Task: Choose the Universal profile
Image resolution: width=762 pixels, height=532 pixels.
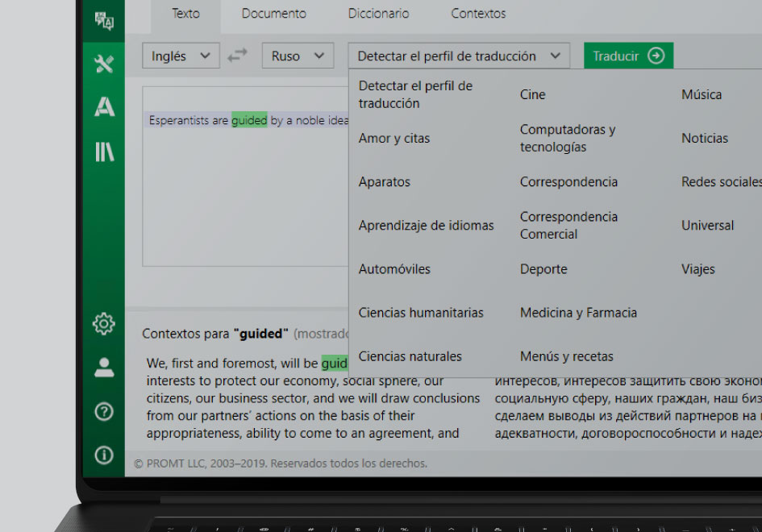Action: click(708, 226)
